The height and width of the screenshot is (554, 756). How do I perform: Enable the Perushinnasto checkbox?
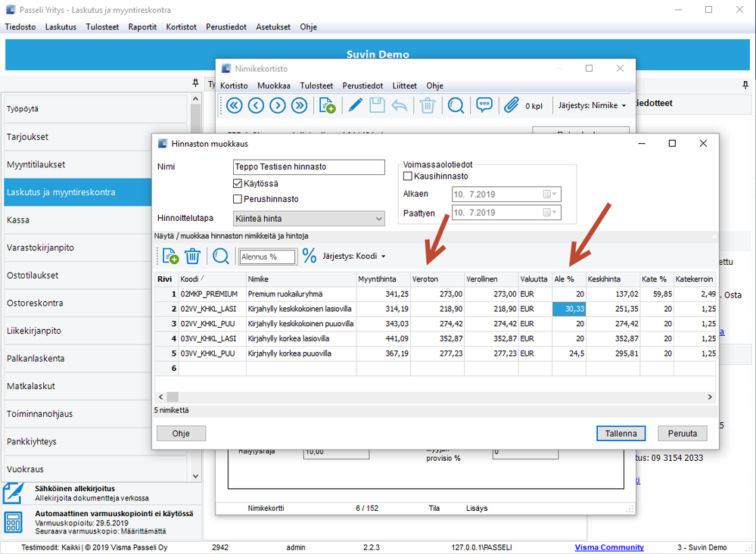point(238,200)
